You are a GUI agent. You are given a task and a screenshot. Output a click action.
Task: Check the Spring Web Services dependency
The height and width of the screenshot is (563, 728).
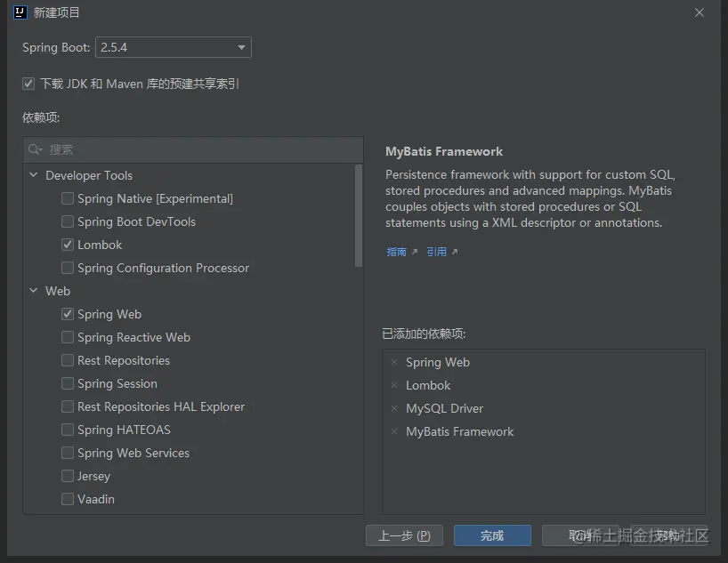[68, 453]
